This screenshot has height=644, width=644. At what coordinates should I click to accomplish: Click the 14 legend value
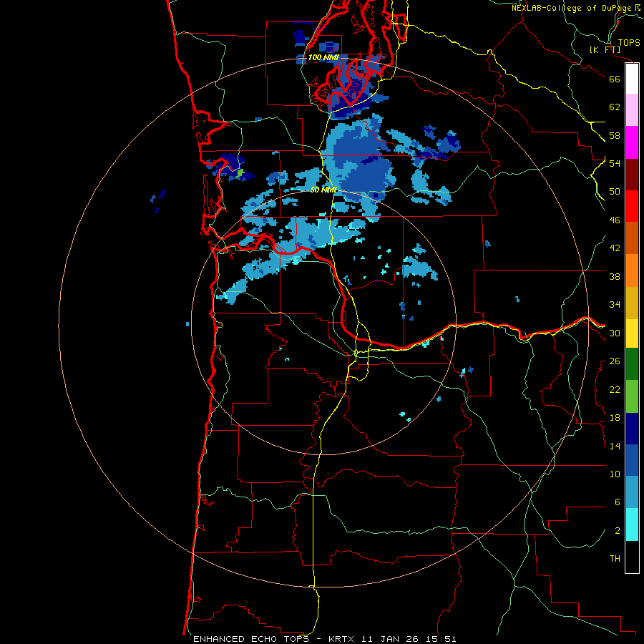(615, 446)
